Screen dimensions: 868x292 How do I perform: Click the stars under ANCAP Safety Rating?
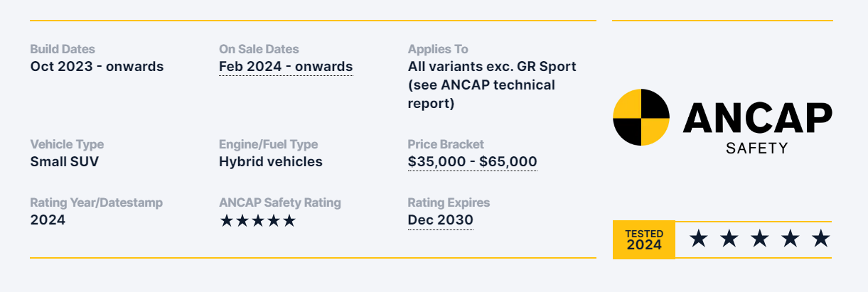point(257,220)
